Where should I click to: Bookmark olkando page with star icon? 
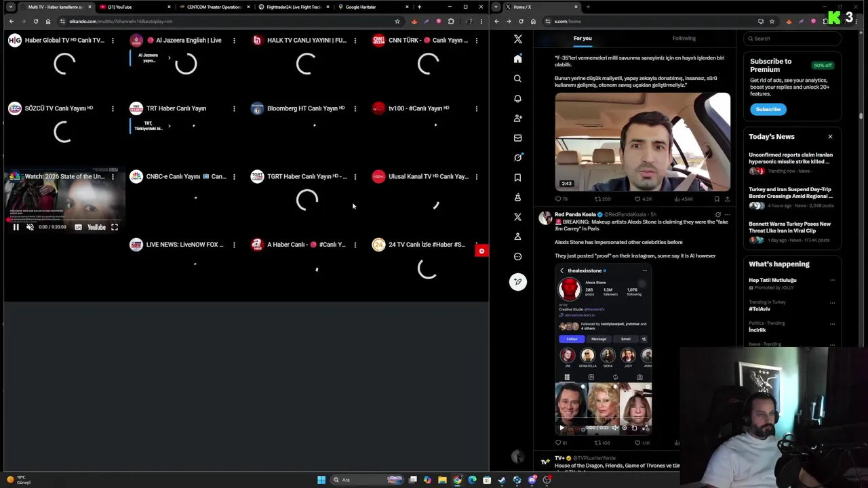[397, 21]
